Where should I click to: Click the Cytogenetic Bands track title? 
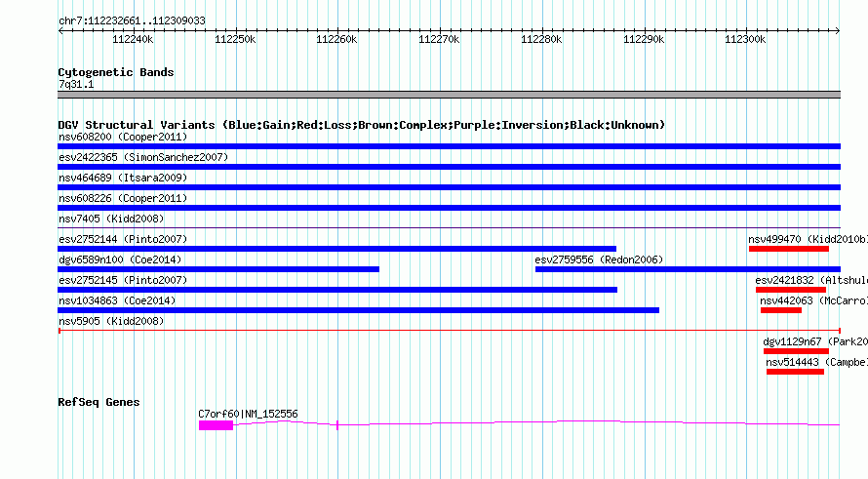116,72
